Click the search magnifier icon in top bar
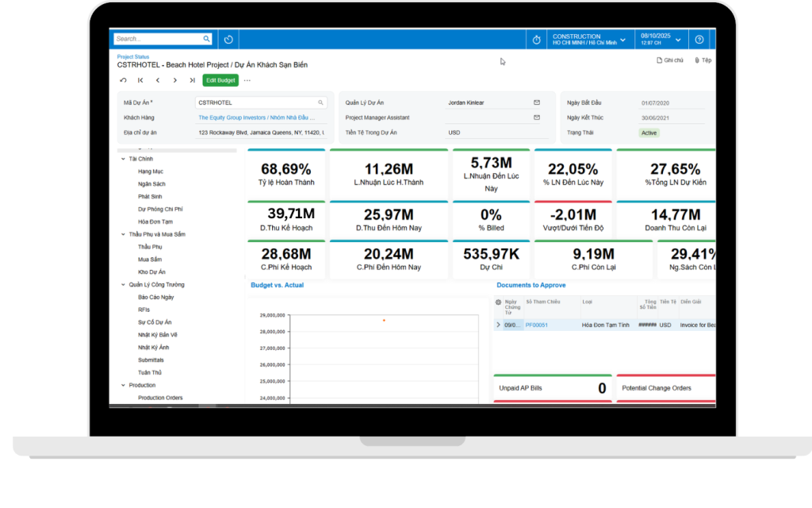This screenshot has width=812, height=508. (x=207, y=39)
